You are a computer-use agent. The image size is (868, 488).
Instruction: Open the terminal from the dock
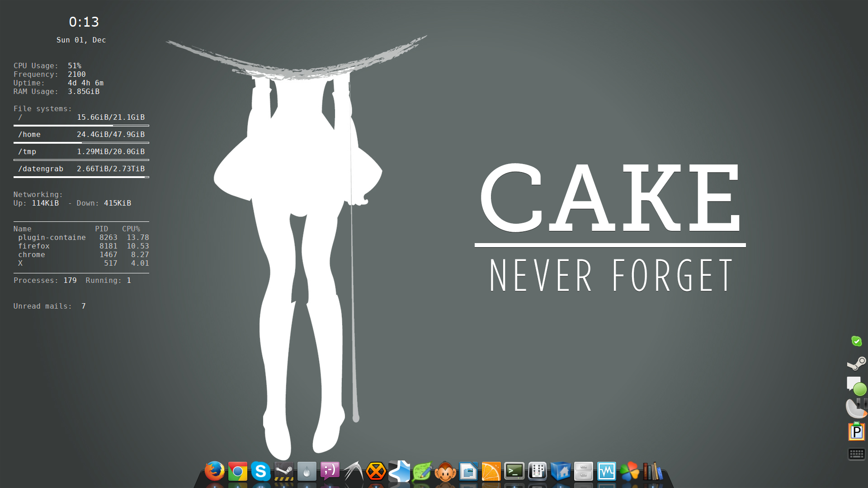(x=514, y=471)
